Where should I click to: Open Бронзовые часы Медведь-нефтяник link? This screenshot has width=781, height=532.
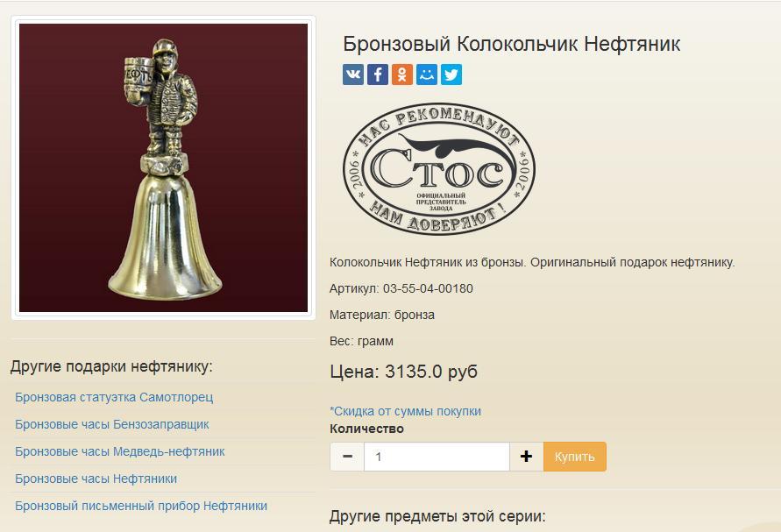click(x=120, y=451)
